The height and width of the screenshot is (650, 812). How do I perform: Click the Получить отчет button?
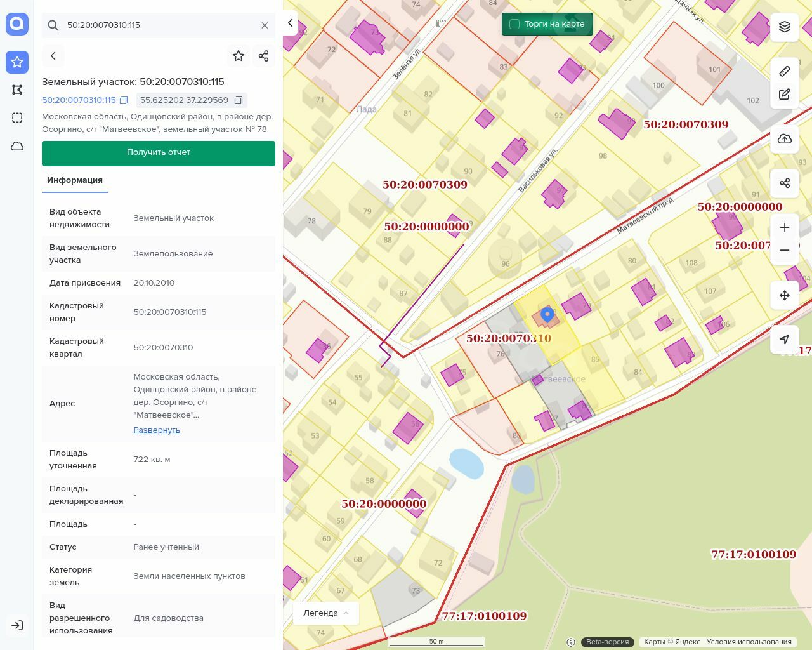159,153
